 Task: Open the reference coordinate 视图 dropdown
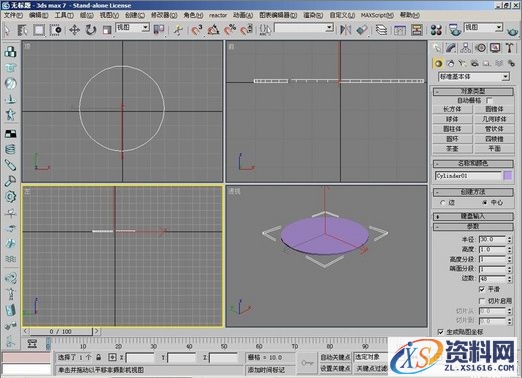pyautogui.click(x=132, y=27)
